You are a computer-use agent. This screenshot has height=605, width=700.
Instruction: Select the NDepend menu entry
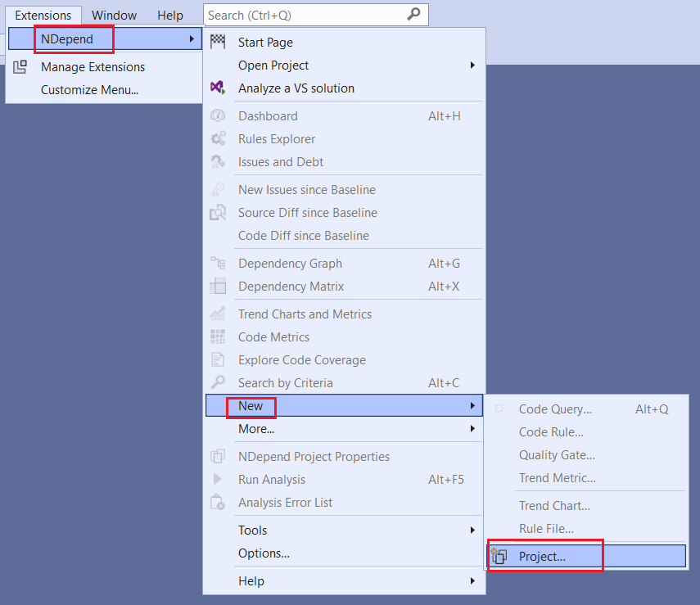click(x=105, y=38)
